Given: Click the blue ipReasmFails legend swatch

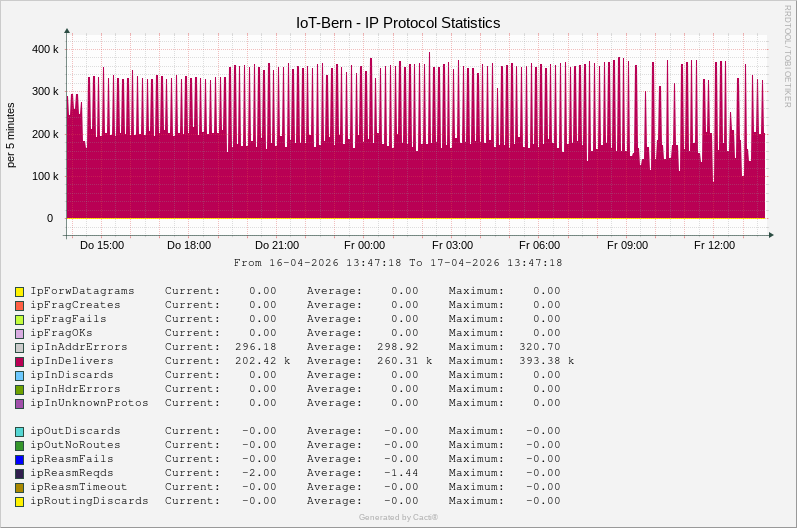Looking at the screenshot, I should tap(19, 459).
